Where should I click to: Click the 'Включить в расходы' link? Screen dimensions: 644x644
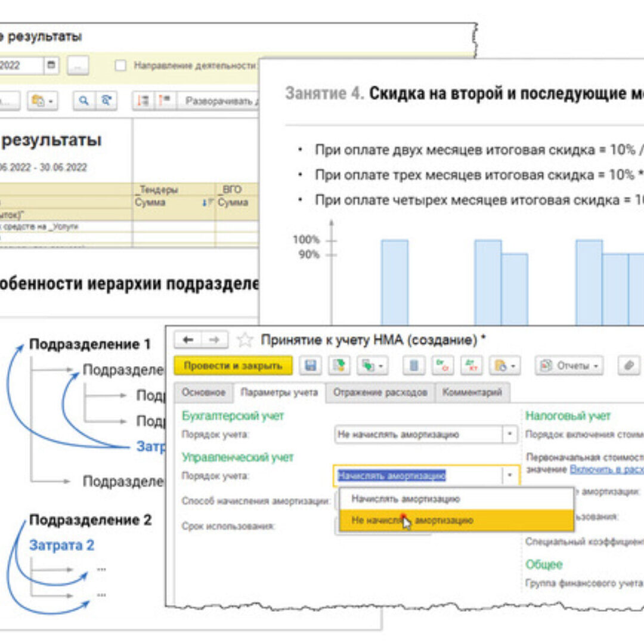click(x=606, y=469)
